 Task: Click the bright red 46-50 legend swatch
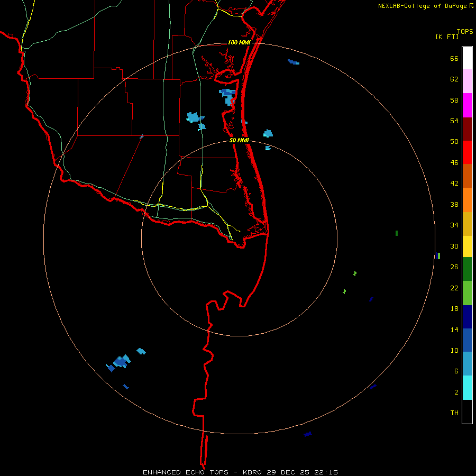pyautogui.click(x=467, y=152)
